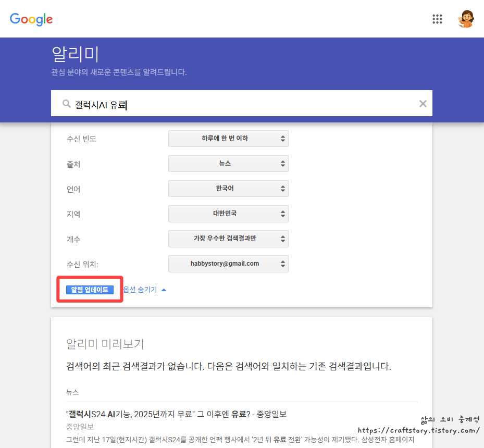Viewport: 484px width, 448px height.
Task: Open the 언어 dropdown showing 한국어
Action: click(228, 189)
